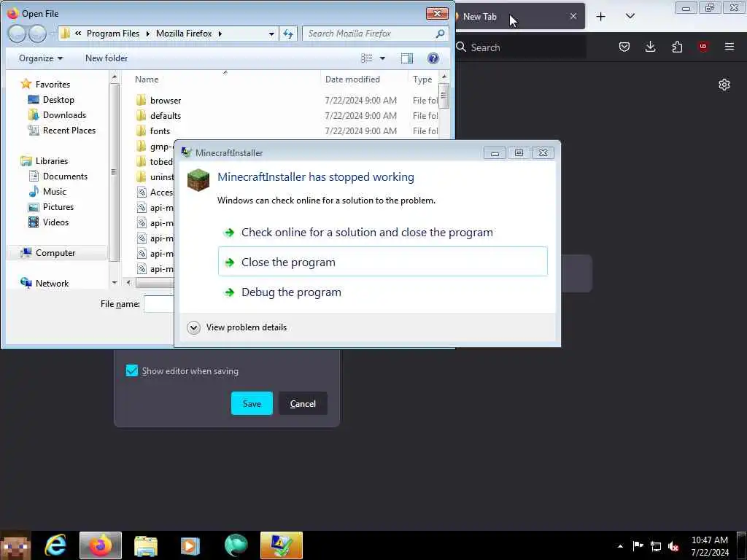
Task: Click the Forward navigation arrow
Action: (x=38, y=34)
